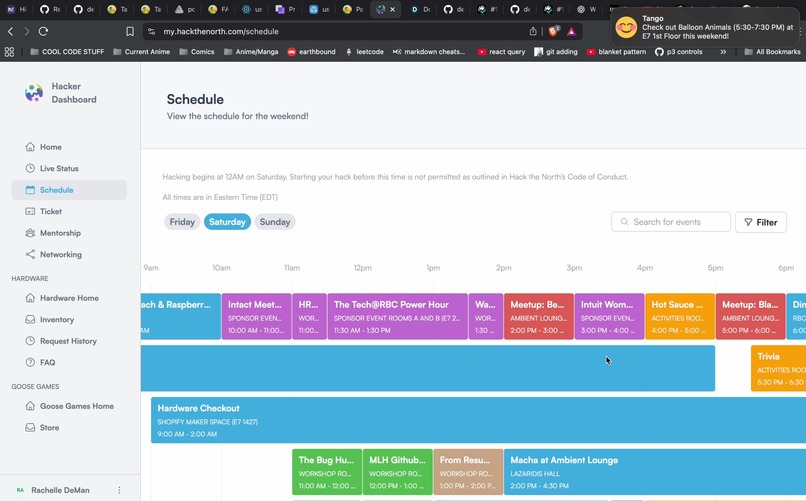Open the Brave Shields lion icon
This screenshot has width=806, height=501.
pyautogui.click(x=554, y=31)
